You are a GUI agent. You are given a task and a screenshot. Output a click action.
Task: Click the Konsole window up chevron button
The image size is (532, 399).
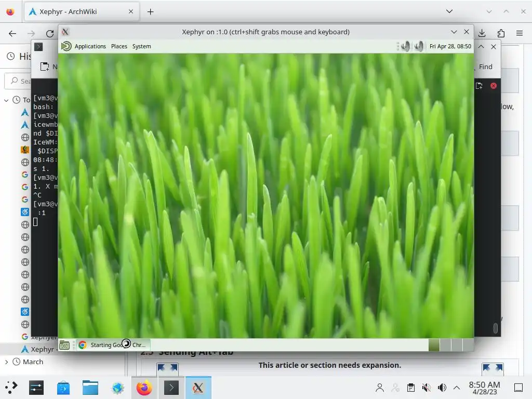tap(481, 47)
